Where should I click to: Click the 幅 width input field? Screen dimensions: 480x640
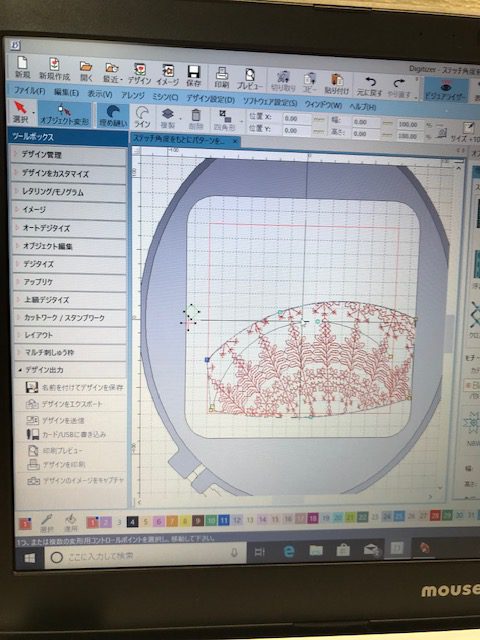pyautogui.click(x=366, y=122)
